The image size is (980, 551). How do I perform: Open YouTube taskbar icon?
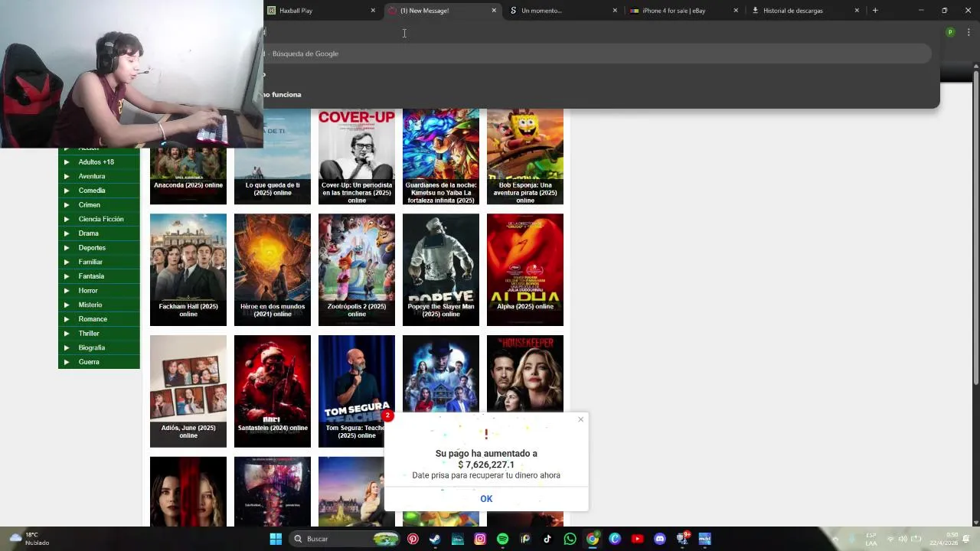pyautogui.click(x=637, y=539)
